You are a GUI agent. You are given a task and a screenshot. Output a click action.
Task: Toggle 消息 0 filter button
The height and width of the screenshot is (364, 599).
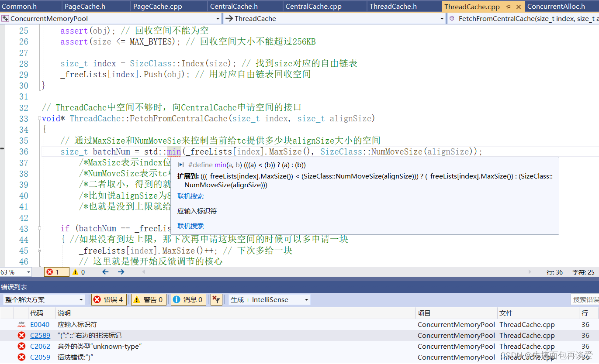point(188,300)
